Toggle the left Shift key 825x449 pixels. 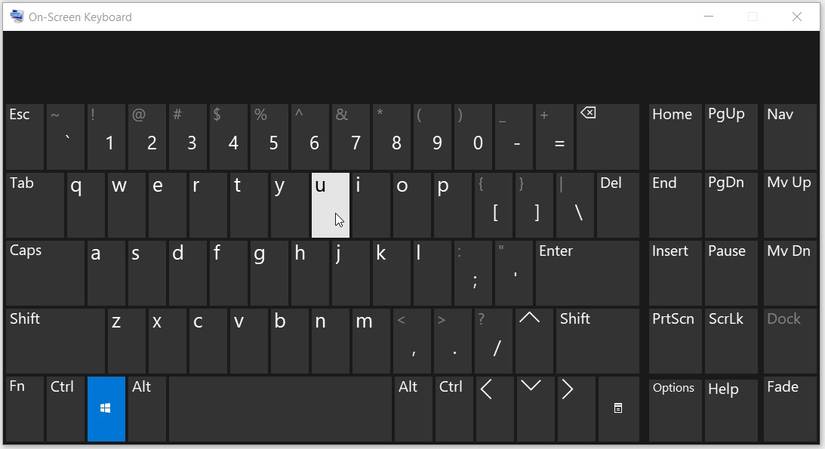point(55,341)
